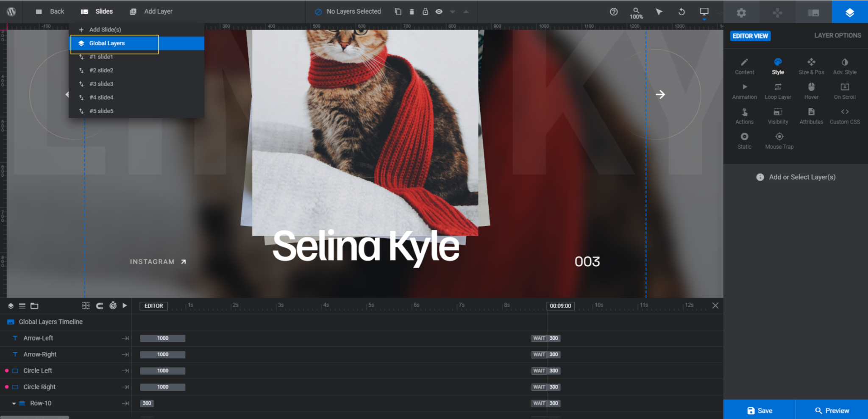The image size is (868, 419).
Task: Open the WordPress logo menu
Action: click(11, 11)
